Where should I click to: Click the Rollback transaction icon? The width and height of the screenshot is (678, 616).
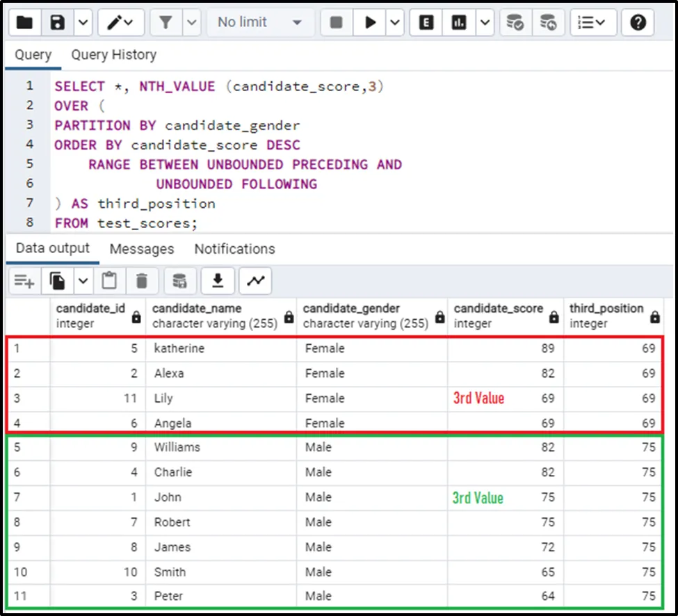click(549, 23)
